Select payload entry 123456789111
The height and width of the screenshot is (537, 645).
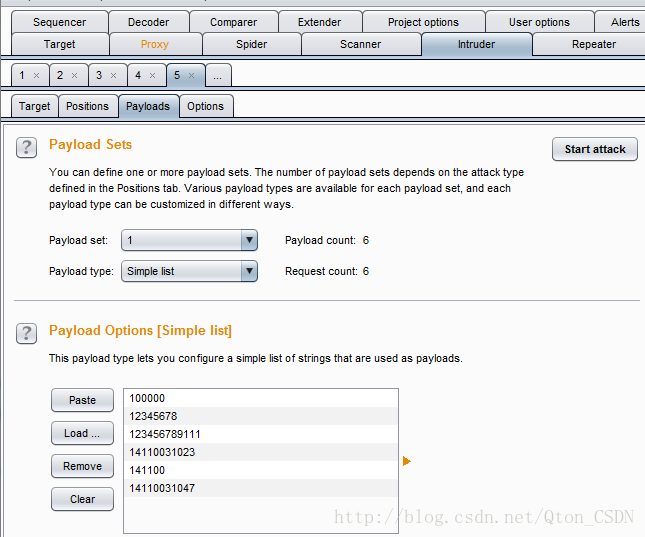261,434
